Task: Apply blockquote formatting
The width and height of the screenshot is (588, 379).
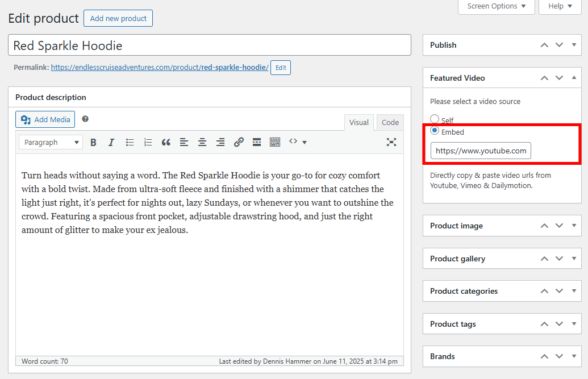Action: pos(166,141)
